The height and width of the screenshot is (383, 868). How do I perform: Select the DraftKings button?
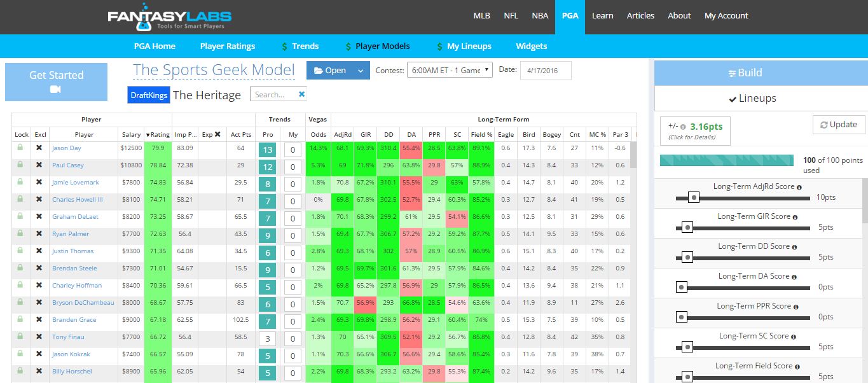[x=149, y=95]
